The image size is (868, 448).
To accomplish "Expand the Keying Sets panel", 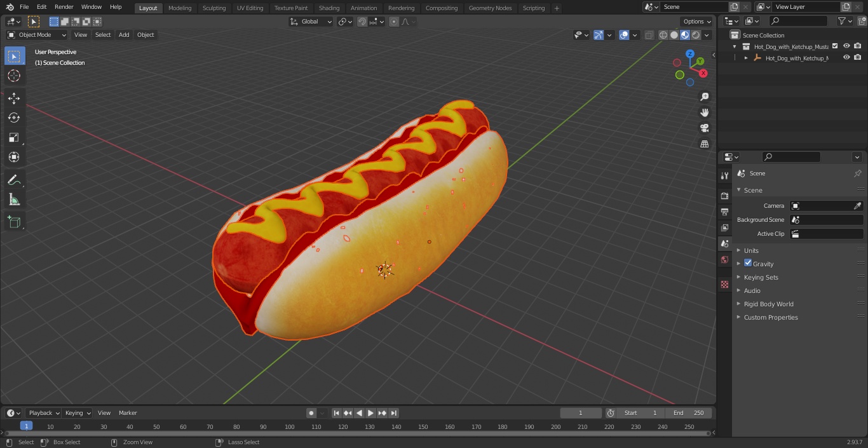I will click(x=761, y=277).
